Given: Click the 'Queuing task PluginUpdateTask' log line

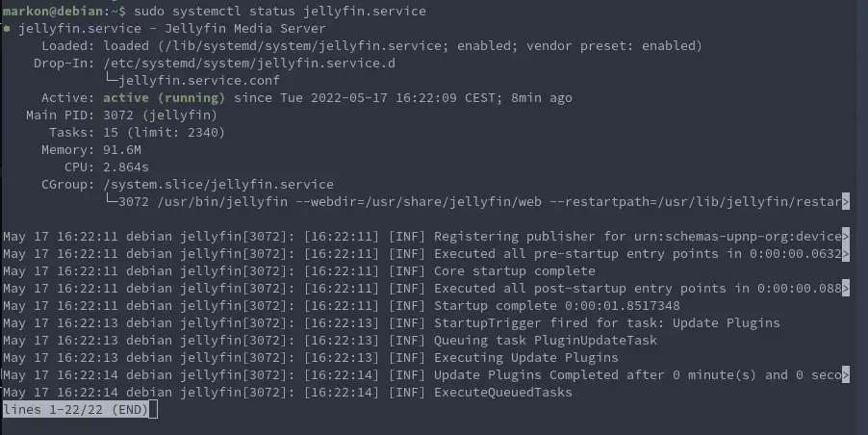Looking at the screenshot, I should (546, 341).
